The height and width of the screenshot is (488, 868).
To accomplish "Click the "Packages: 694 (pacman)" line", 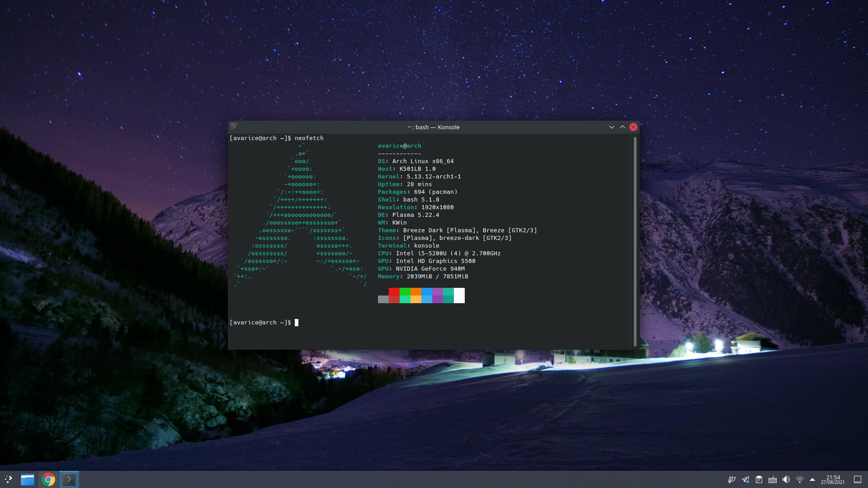I will click(x=418, y=192).
